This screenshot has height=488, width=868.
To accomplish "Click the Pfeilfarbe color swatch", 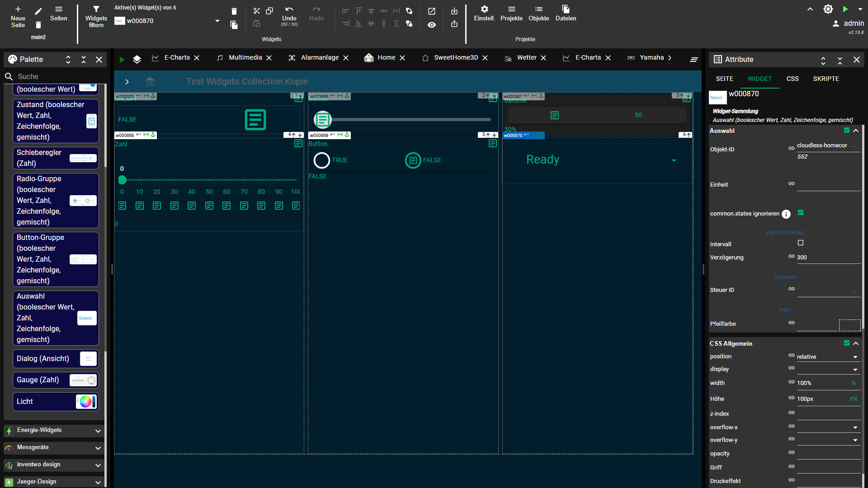I will 849,325.
